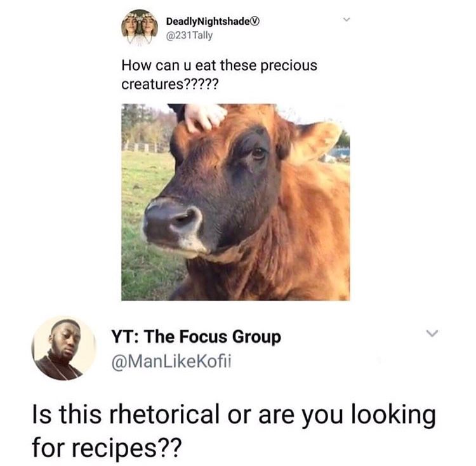Open DeadlyNightshade's profile picture
The width and height of the screenshot is (476, 466).
point(140,27)
